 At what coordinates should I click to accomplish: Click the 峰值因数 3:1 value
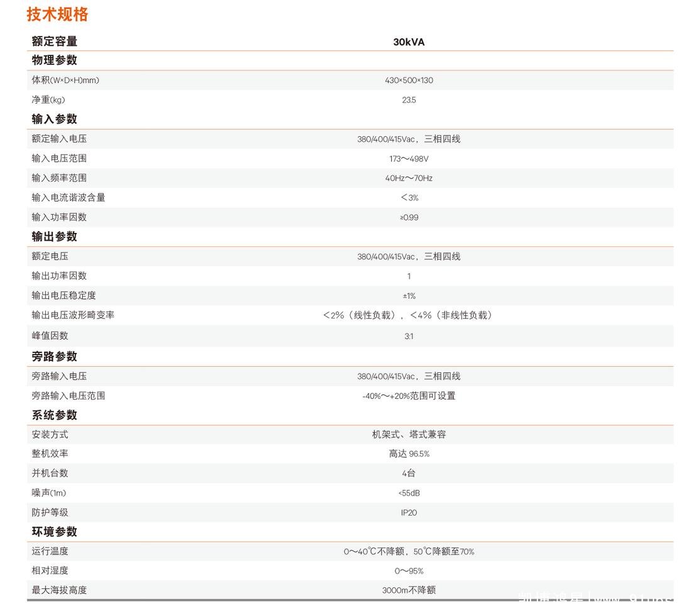point(409,337)
